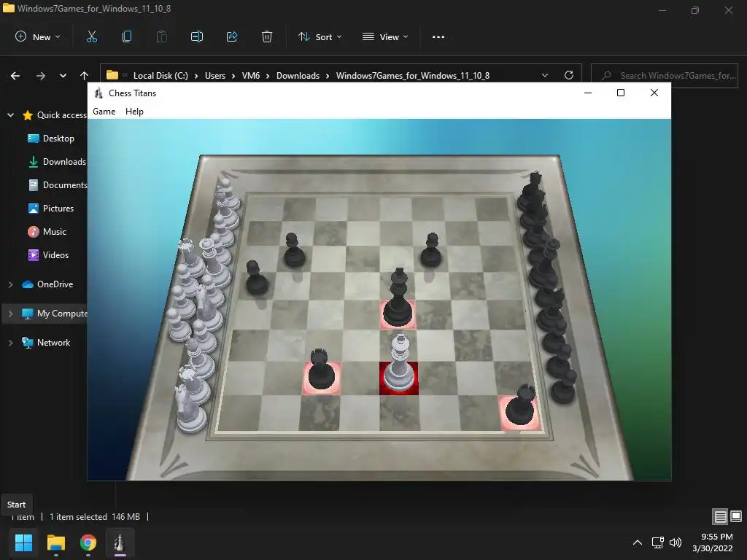747x560 pixels.
Task: Click the Cut icon in Explorer toolbar
Action: coord(91,36)
